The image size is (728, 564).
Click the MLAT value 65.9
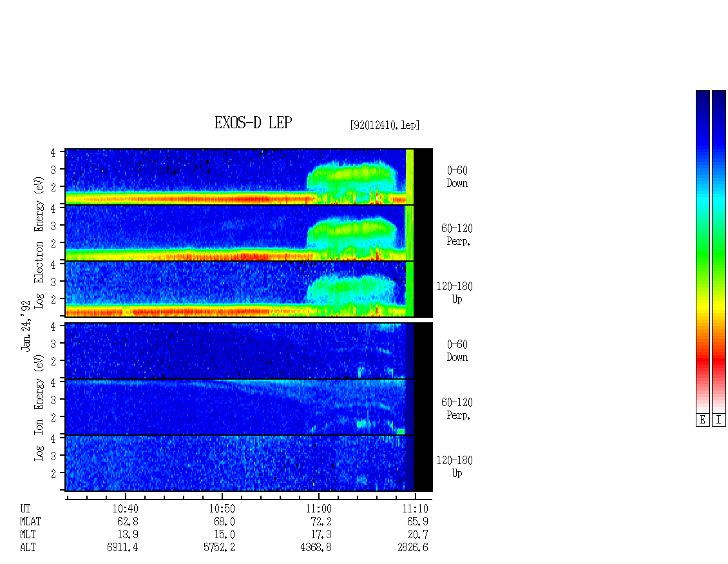pos(417,521)
